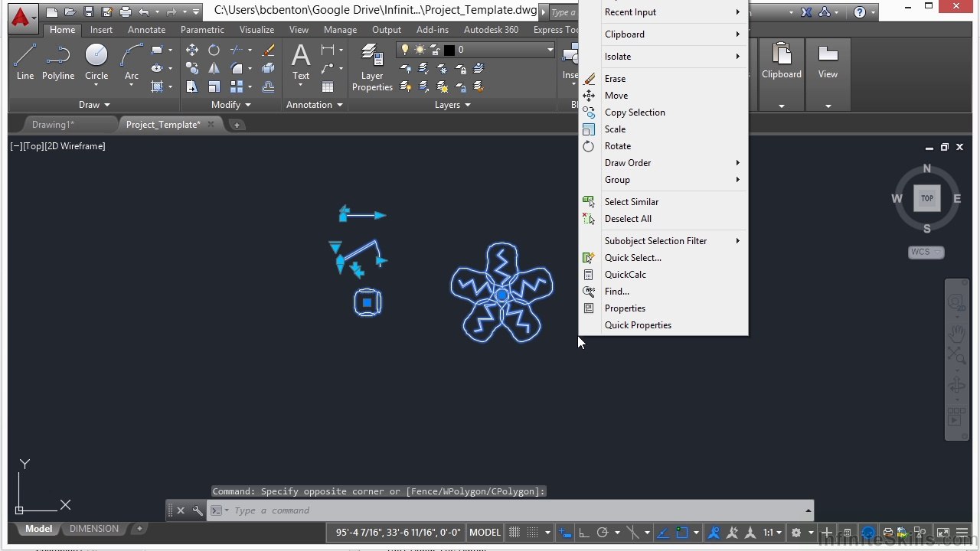Toggle polar tracking in status bar
Screen dimensions: 980x551
(603, 533)
